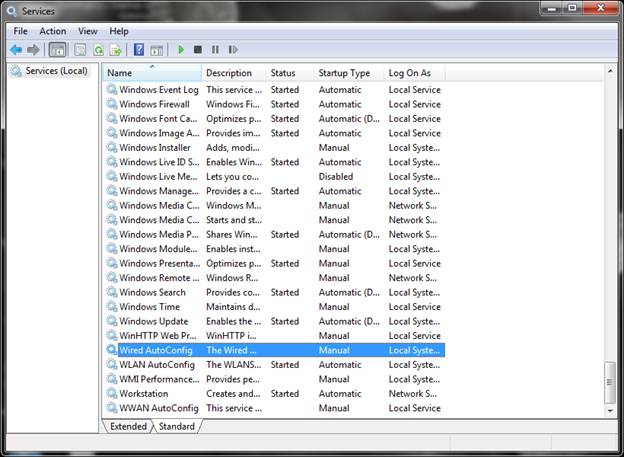Click the Windows Installer gear icon
The height and width of the screenshot is (457, 624).
(112, 147)
